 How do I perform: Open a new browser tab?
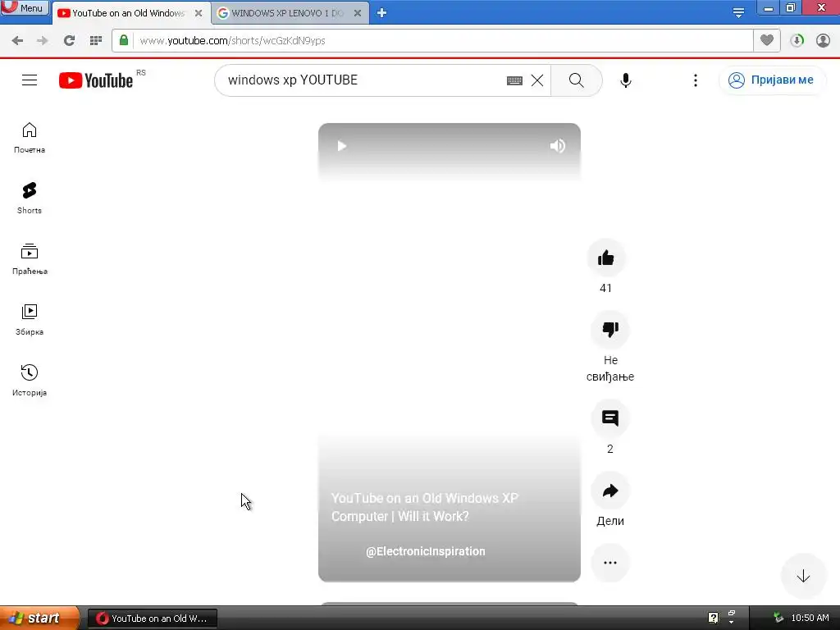[x=381, y=13]
